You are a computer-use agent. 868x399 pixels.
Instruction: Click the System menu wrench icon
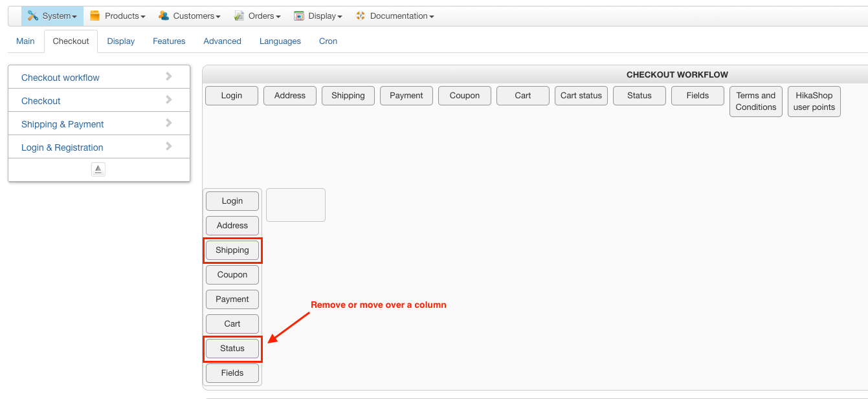pos(33,16)
